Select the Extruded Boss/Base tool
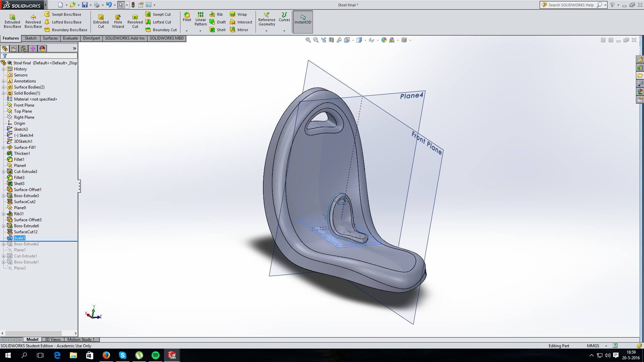 [12, 21]
